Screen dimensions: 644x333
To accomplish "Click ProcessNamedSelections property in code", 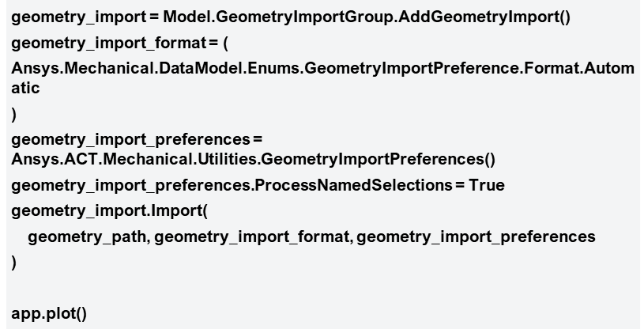I will 353,185.
